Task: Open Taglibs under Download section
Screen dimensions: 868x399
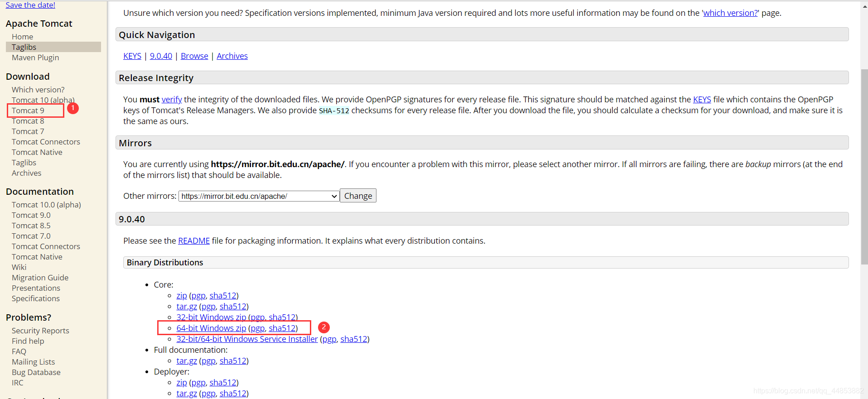Action: click(x=24, y=163)
